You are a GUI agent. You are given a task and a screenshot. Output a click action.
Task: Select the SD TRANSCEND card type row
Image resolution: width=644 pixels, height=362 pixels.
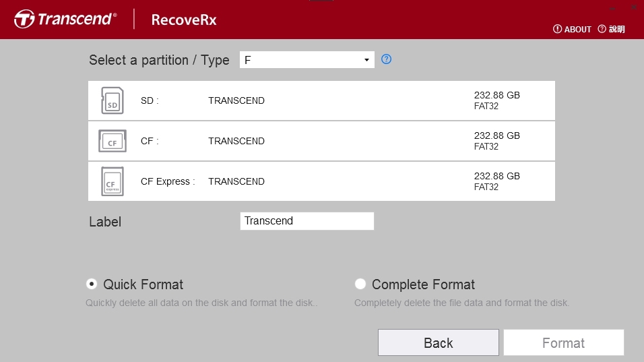321,100
